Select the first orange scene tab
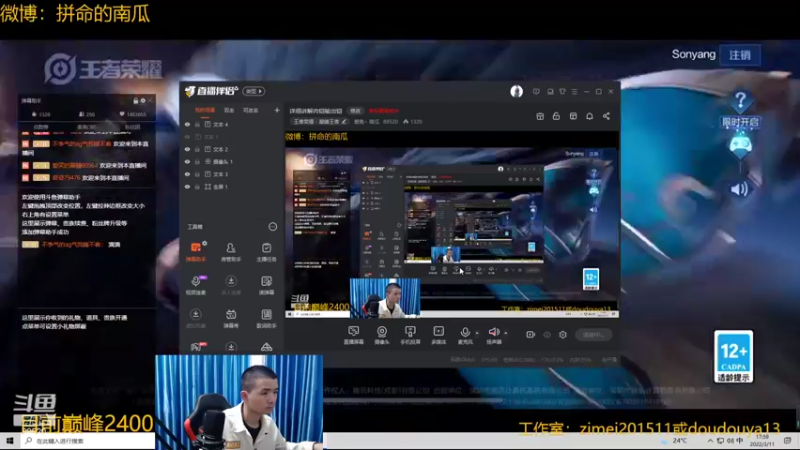 click(205, 110)
